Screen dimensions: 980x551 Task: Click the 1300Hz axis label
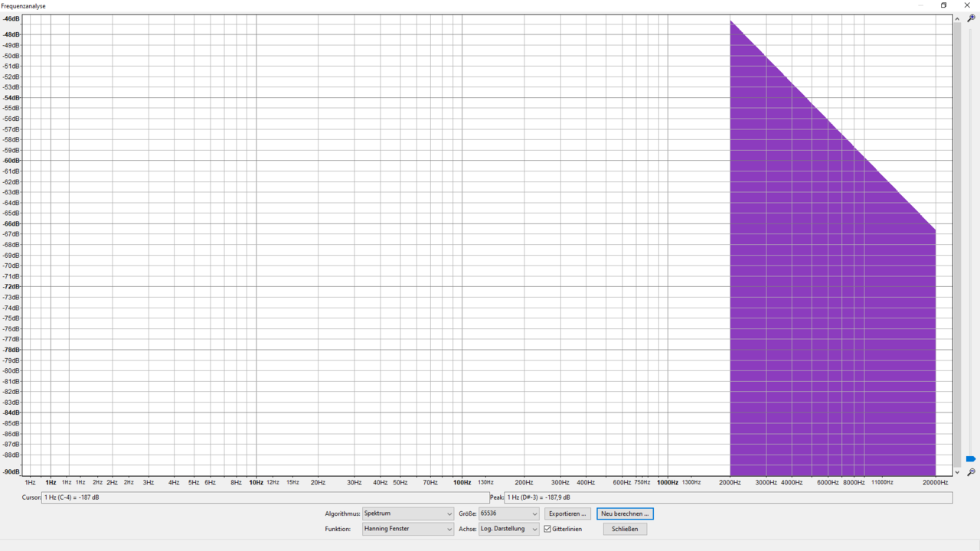[691, 482]
